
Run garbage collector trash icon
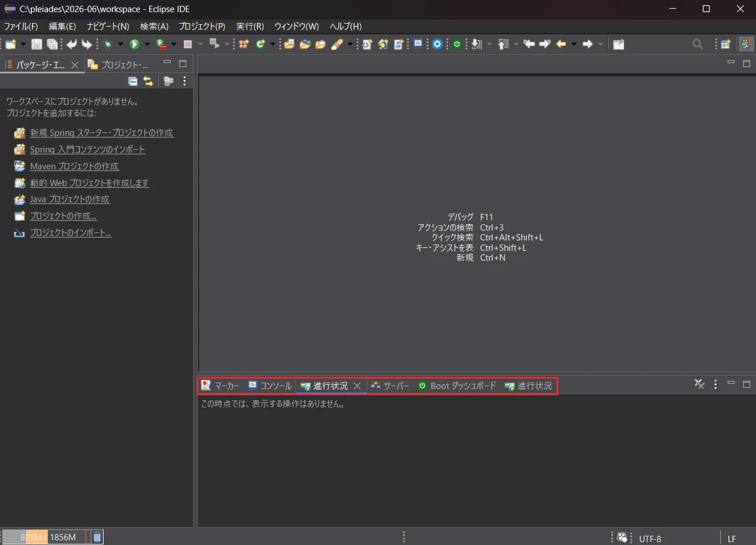pos(97,537)
